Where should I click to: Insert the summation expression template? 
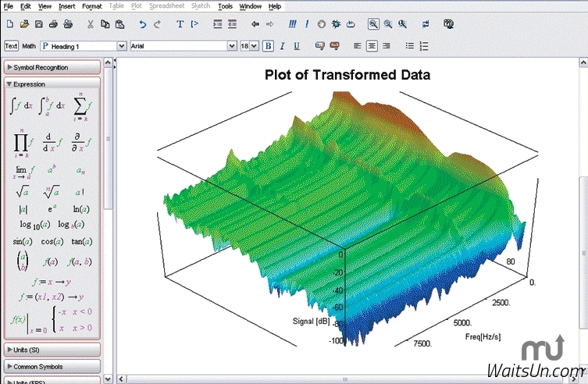pyautogui.click(x=80, y=105)
